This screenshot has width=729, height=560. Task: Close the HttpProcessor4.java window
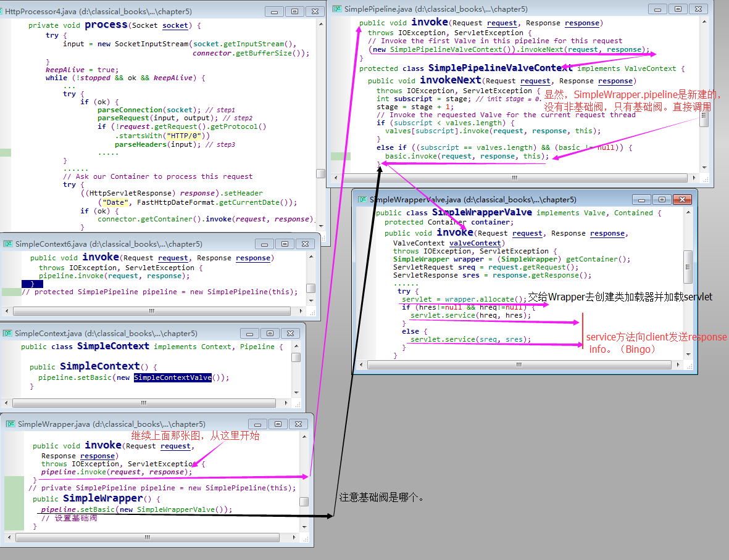tap(315, 12)
